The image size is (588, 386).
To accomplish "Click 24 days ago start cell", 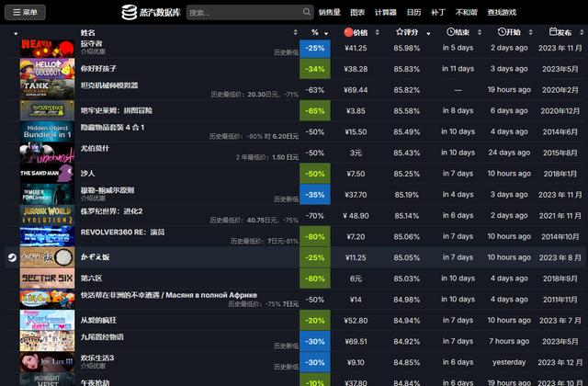I will (509, 153).
